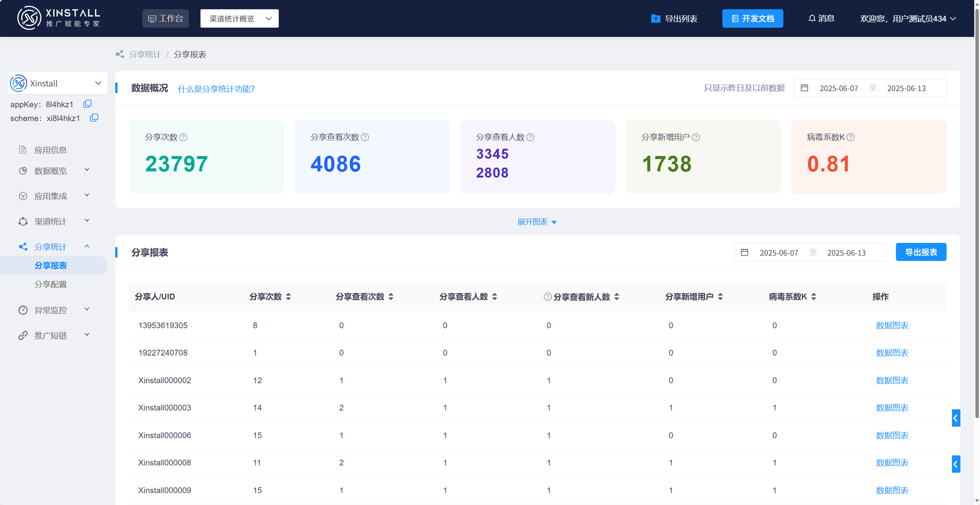
Task: Click the 分享次数 help icon
Action: [x=184, y=137]
